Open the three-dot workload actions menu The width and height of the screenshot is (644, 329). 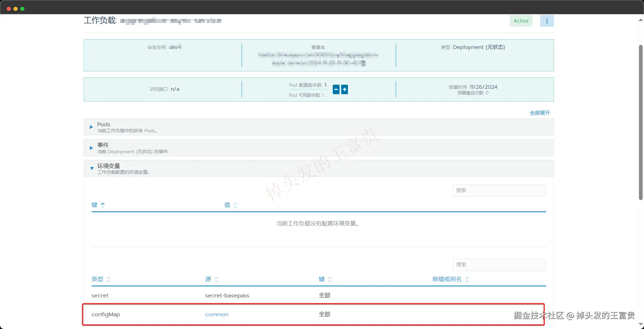coord(547,21)
